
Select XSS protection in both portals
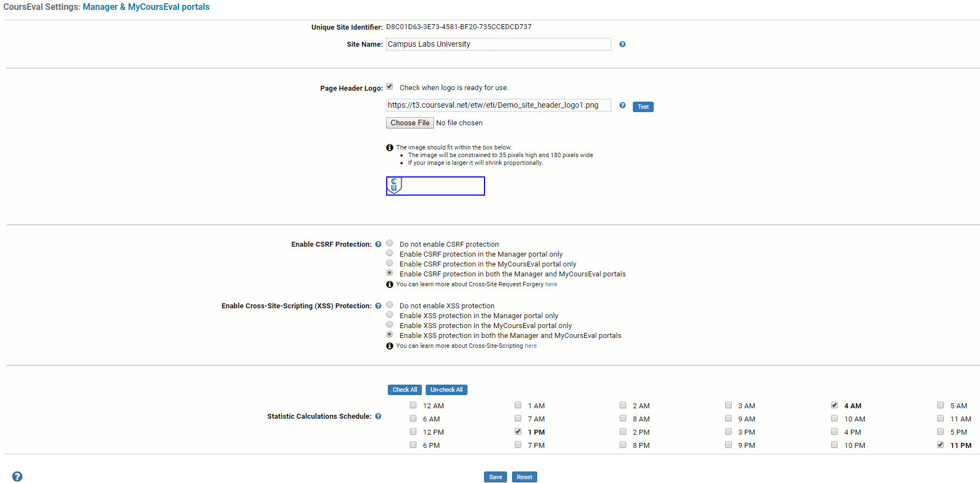389,335
